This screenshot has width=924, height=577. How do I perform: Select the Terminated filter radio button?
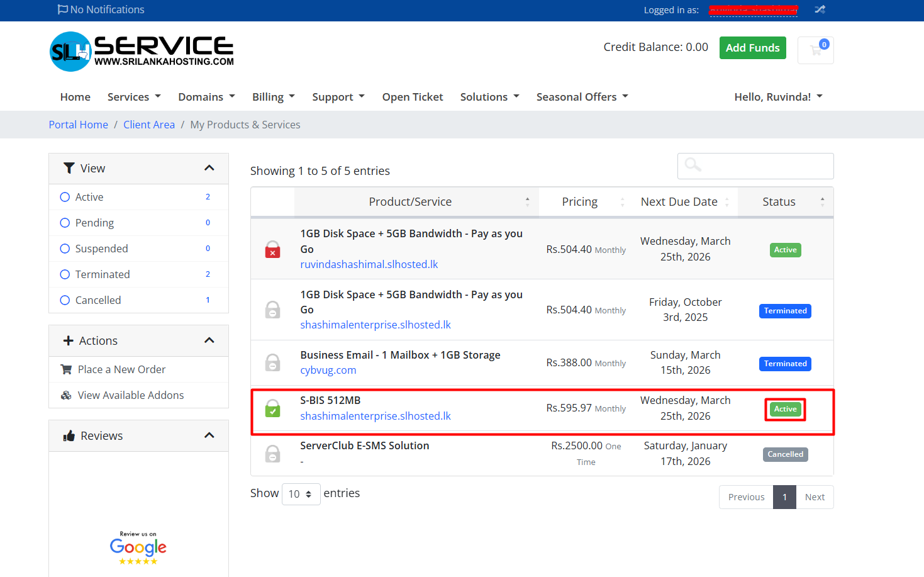[x=65, y=274]
